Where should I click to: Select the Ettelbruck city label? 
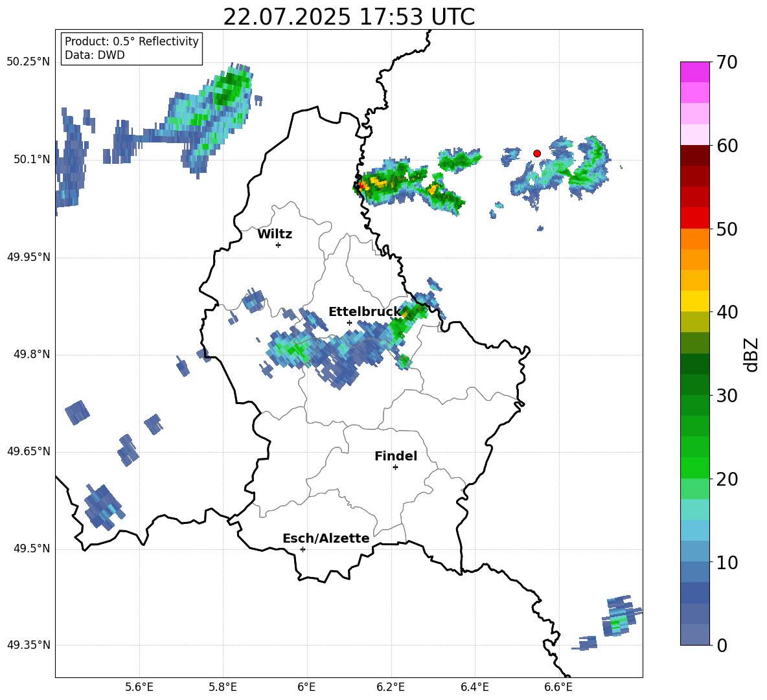coord(365,312)
